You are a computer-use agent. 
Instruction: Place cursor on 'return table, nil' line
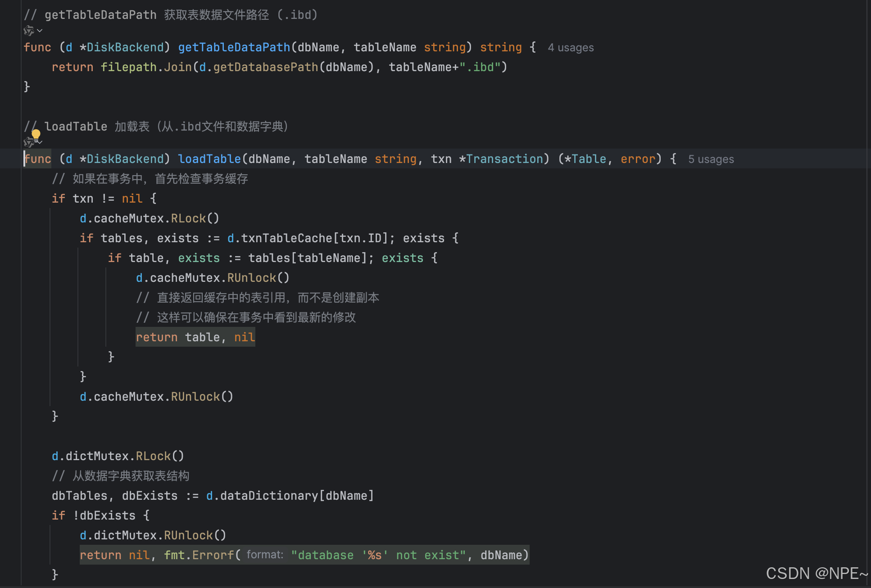pyautogui.click(x=195, y=337)
